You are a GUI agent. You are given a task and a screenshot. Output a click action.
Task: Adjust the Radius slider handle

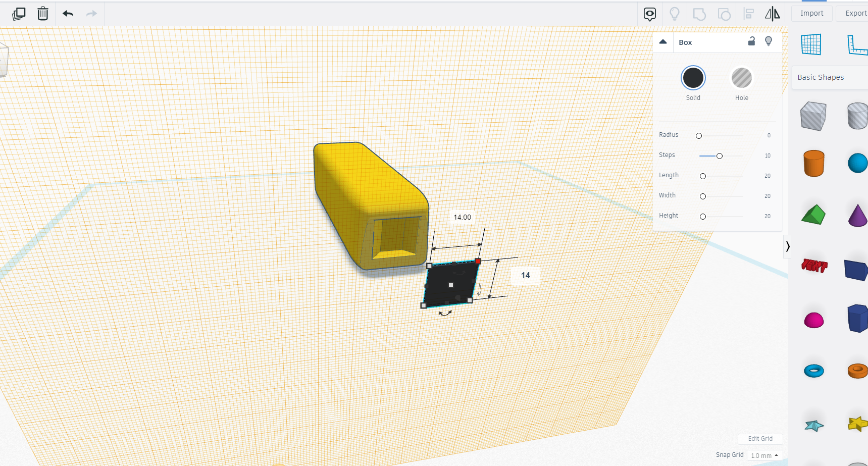699,136
